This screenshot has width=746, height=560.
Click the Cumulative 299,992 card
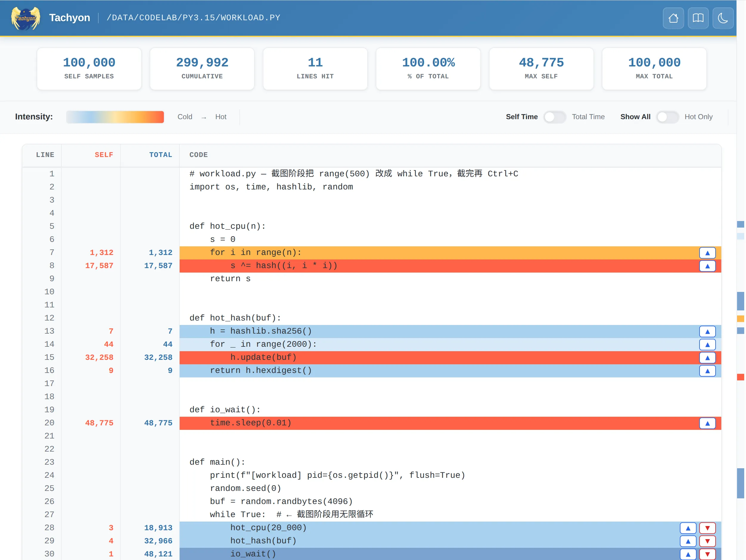[x=202, y=69]
